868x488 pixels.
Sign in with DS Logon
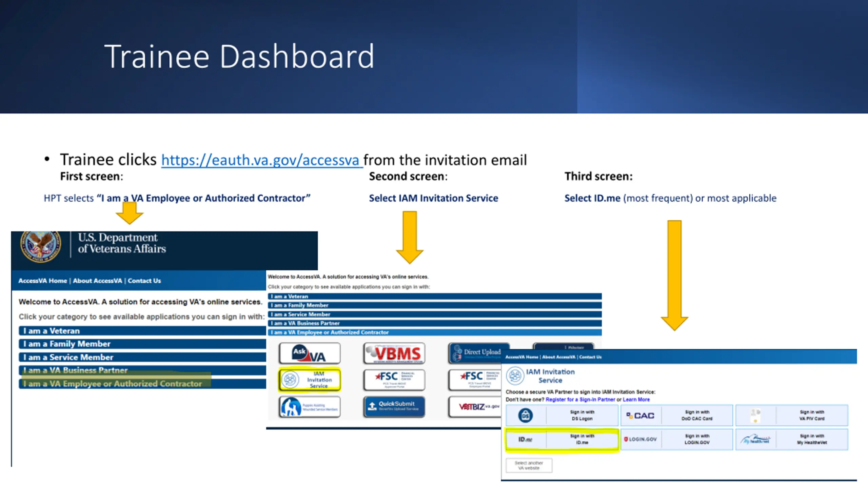point(562,415)
